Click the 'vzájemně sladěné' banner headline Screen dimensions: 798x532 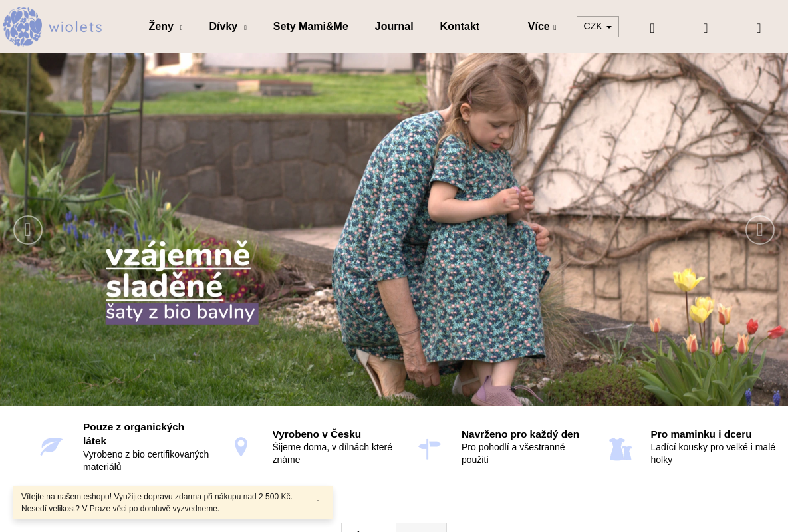coord(178,271)
